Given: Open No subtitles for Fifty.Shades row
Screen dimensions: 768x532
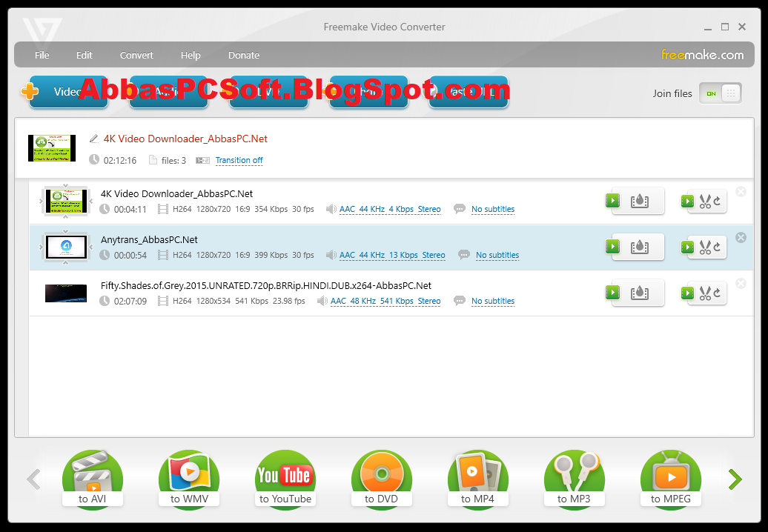Looking at the screenshot, I should 493,301.
